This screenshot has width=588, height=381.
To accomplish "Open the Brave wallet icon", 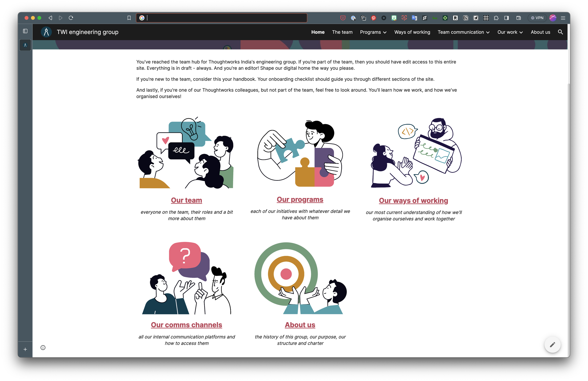I will click(519, 18).
